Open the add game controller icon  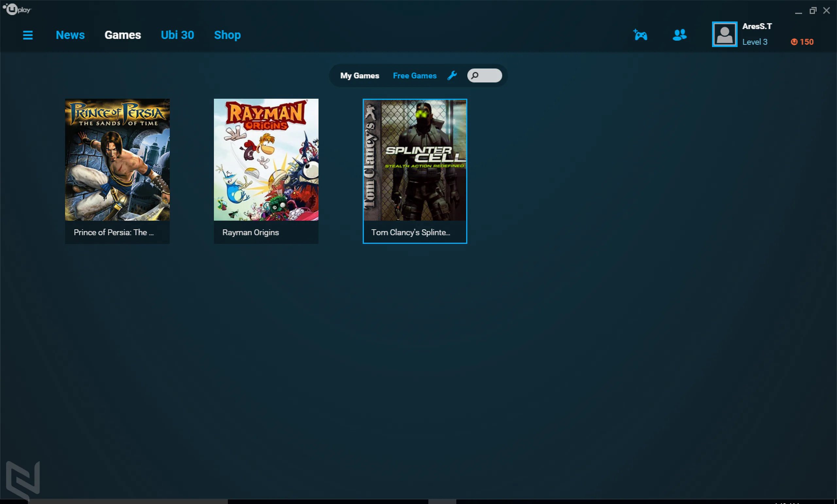click(x=640, y=35)
